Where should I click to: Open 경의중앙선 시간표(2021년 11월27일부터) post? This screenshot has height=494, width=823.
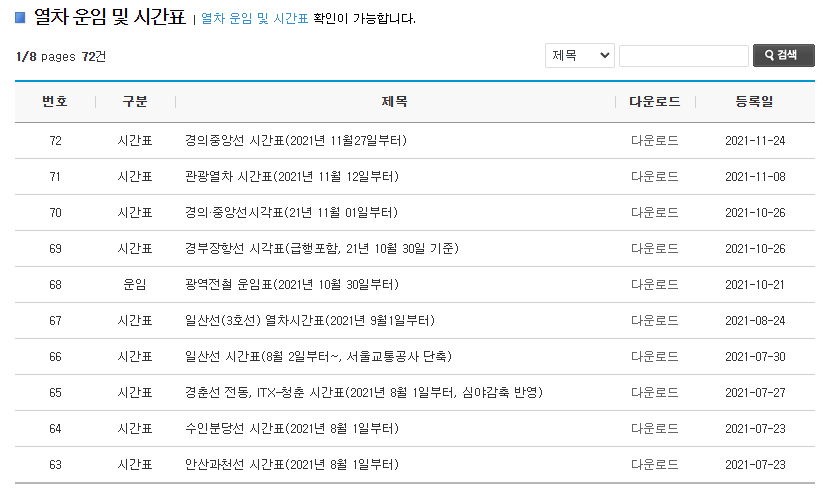tap(296, 141)
